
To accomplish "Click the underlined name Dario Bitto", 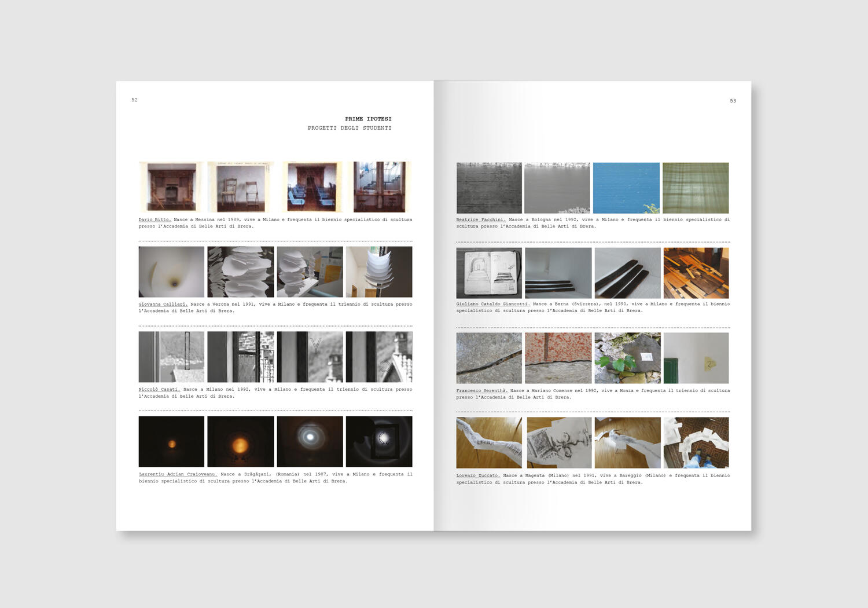I will (x=155, y=219).
